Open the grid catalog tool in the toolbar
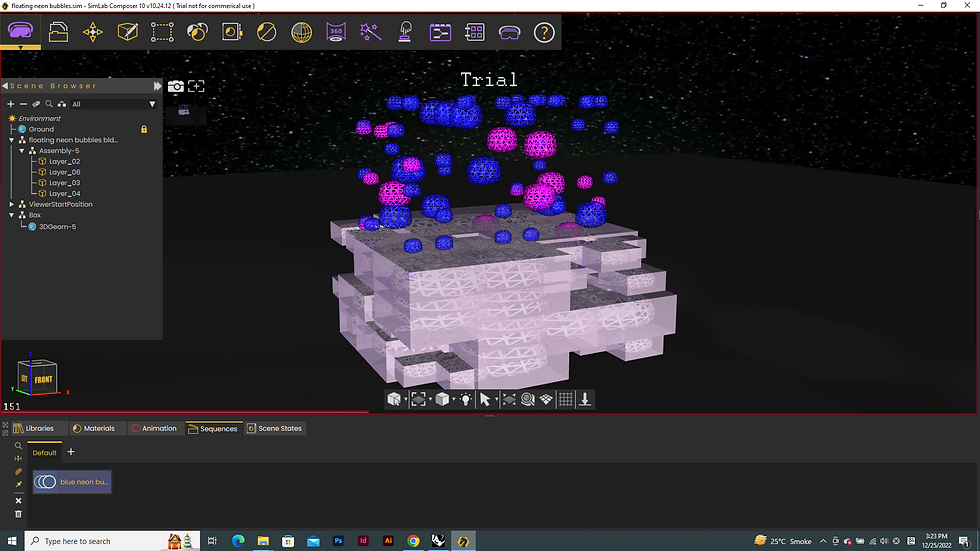This screenshot has height=551, width=980. pyautogui.click(x=475, y=32)
